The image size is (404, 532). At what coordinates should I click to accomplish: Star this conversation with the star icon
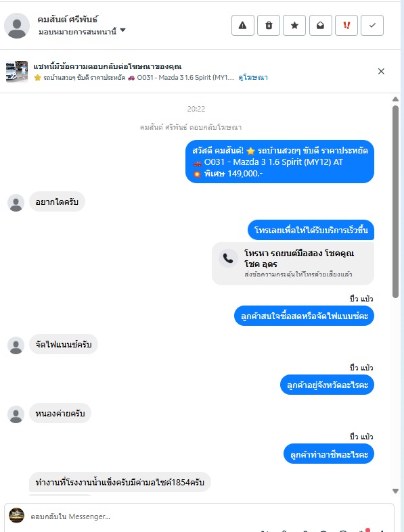click(x=294, y=26)
